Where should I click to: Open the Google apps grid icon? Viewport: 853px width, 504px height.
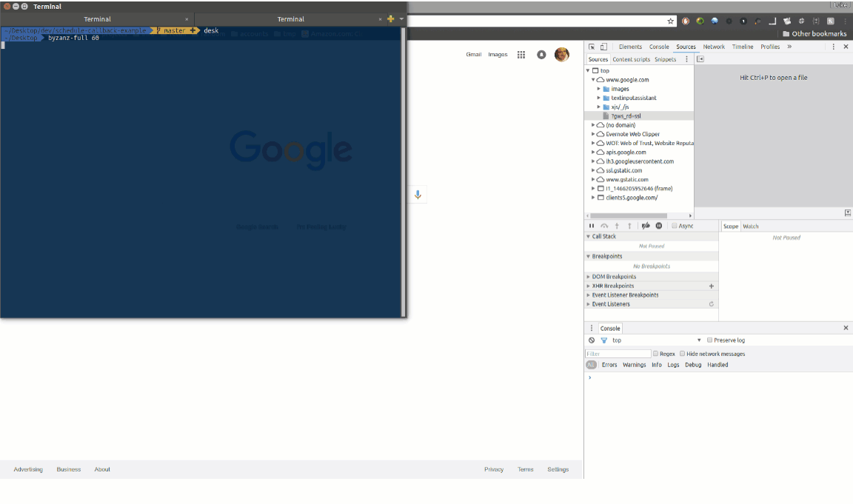pyautogui.click(x=521, y=54)
